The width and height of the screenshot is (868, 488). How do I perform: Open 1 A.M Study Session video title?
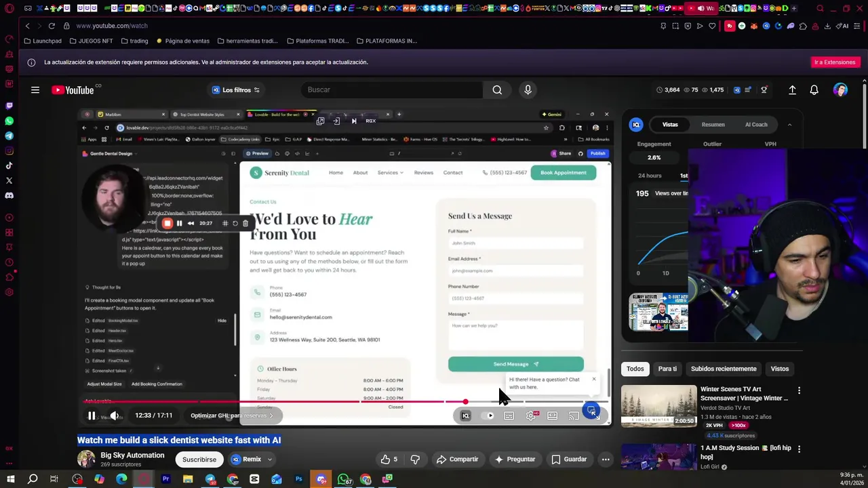746,452
